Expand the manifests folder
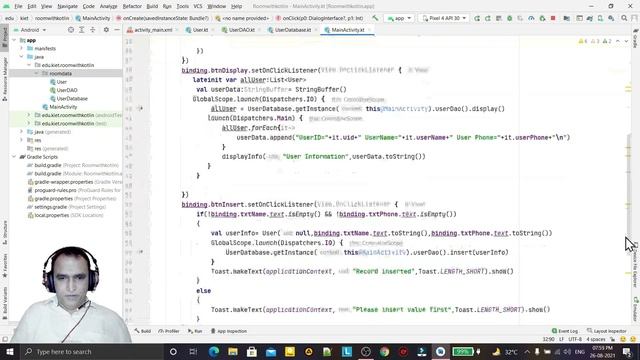The height and width of the screenshot is (360, 640). (22, 48)
